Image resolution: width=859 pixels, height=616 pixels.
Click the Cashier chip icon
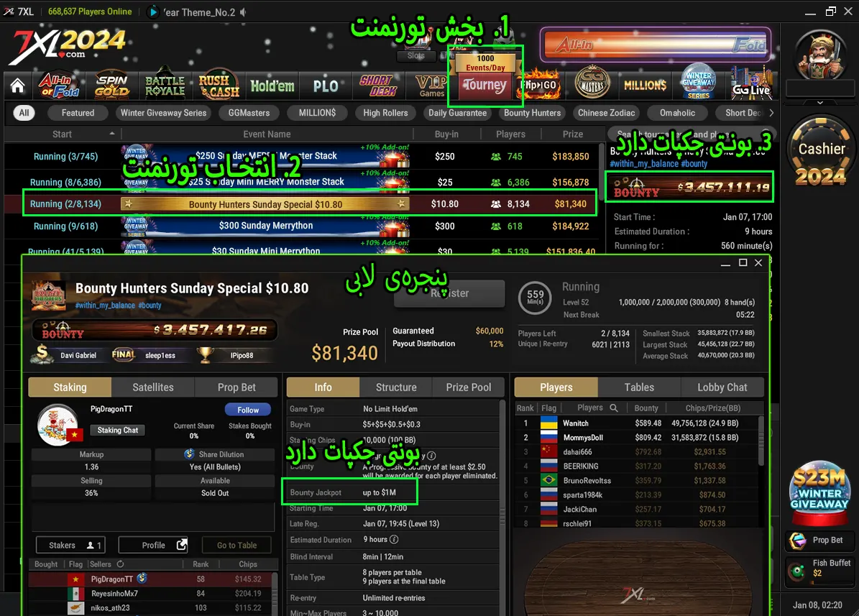(821, 154)
